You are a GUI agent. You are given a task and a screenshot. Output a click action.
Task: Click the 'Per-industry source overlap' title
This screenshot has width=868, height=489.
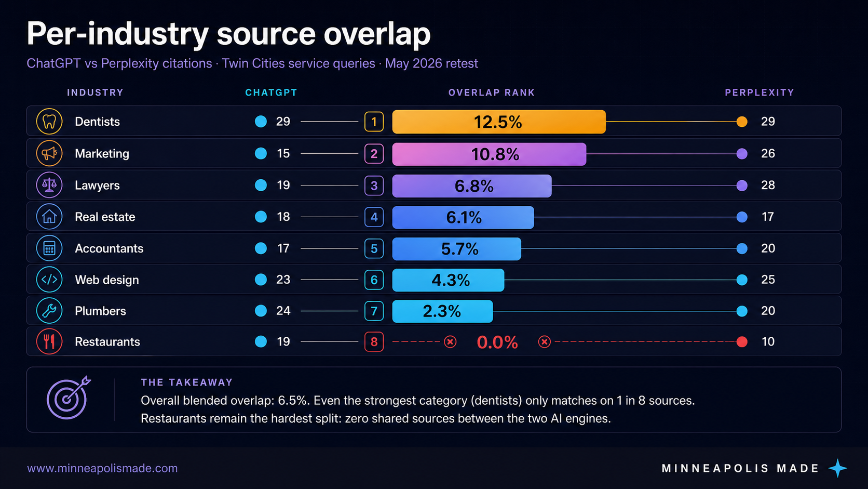228,34
